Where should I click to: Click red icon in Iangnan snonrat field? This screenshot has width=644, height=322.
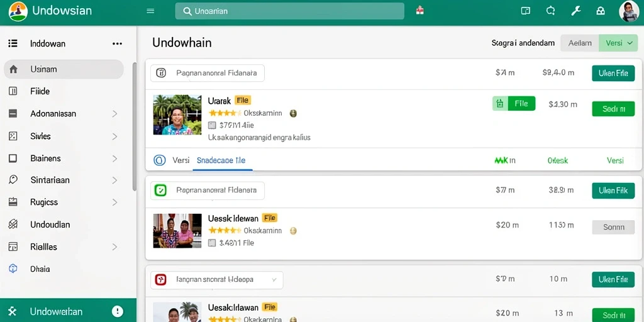(x=160, y=280)
